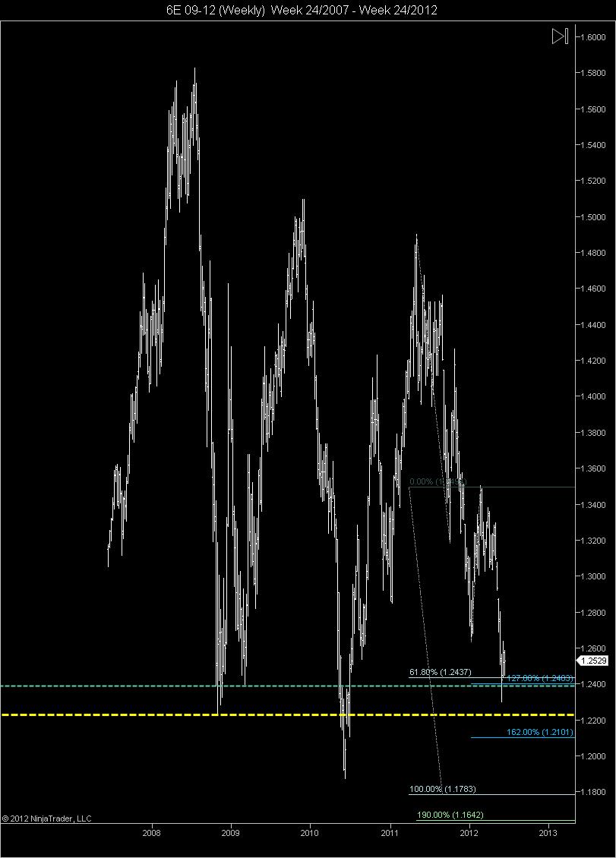Click the 1.6000 price axis label
This screenshot has width=616, height=858.
click(593, 37)
